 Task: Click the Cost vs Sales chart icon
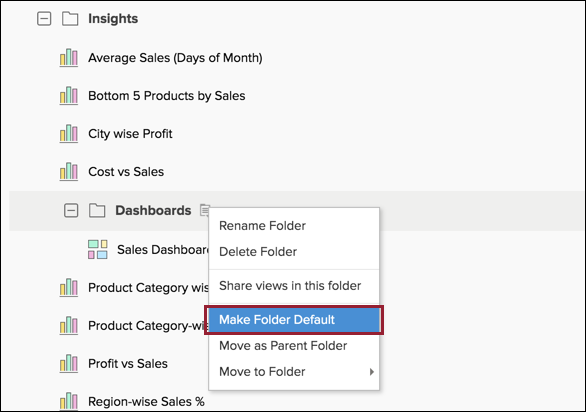pos(69,172)
